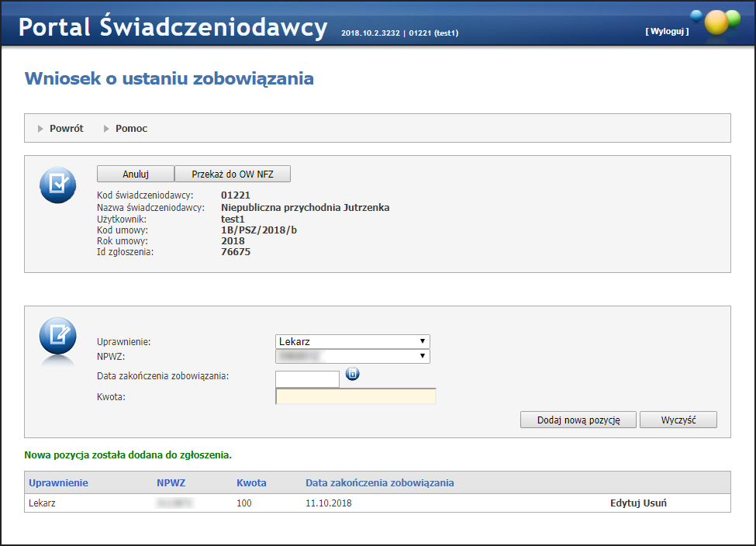Click Dodaj nową pozycję button
This screenshot has height=546, width=756.
click(x=578, y=420)
